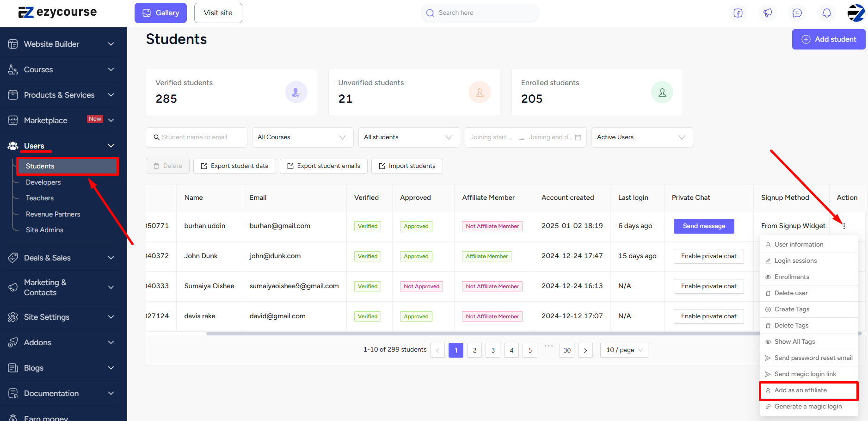
Task: Open action menu for burhan uddin
Action: 844,226
